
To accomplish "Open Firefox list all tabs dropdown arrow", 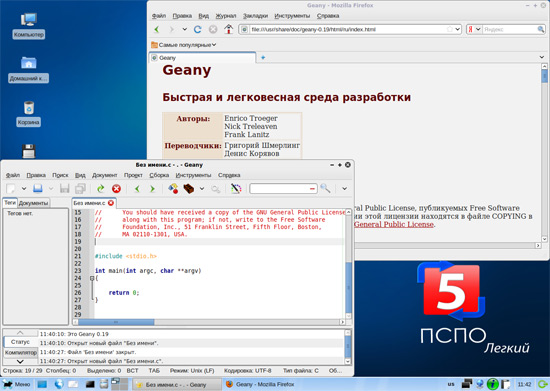I will (542, 57).
